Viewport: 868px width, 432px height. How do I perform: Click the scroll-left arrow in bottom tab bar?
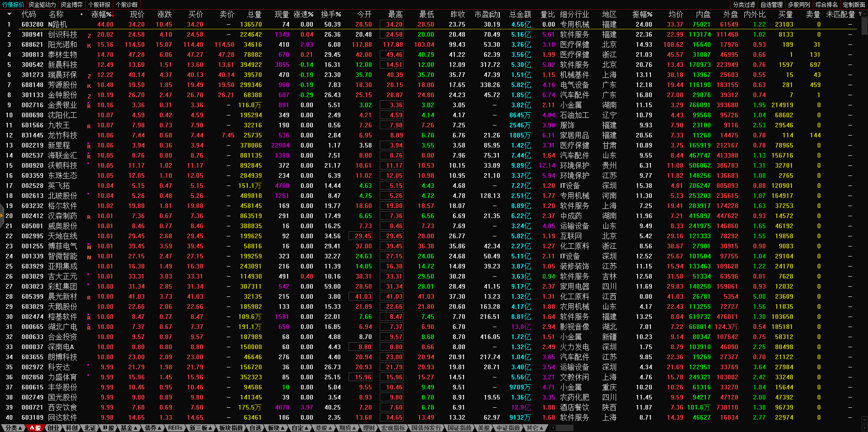[553, 428]
